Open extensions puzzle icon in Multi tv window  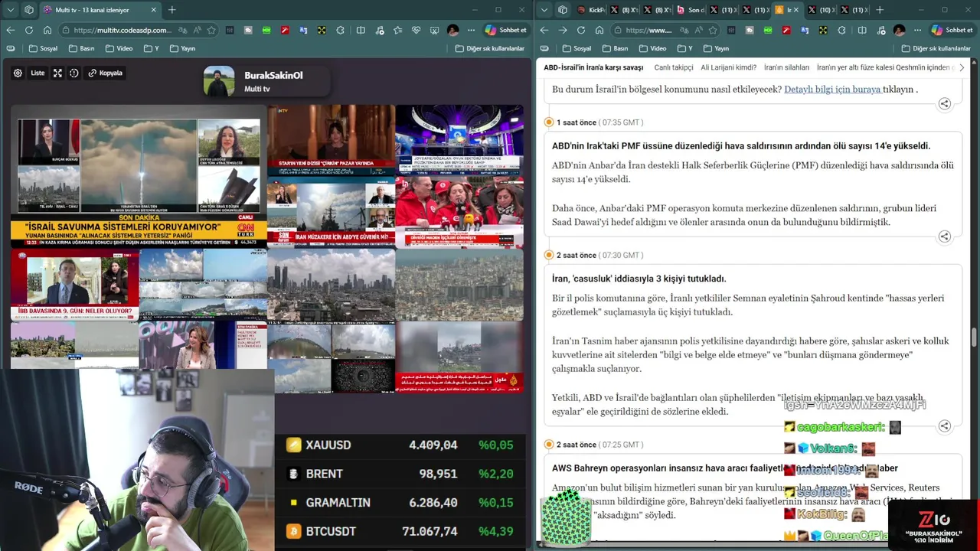pyautogui.click(x=339, y=30)
